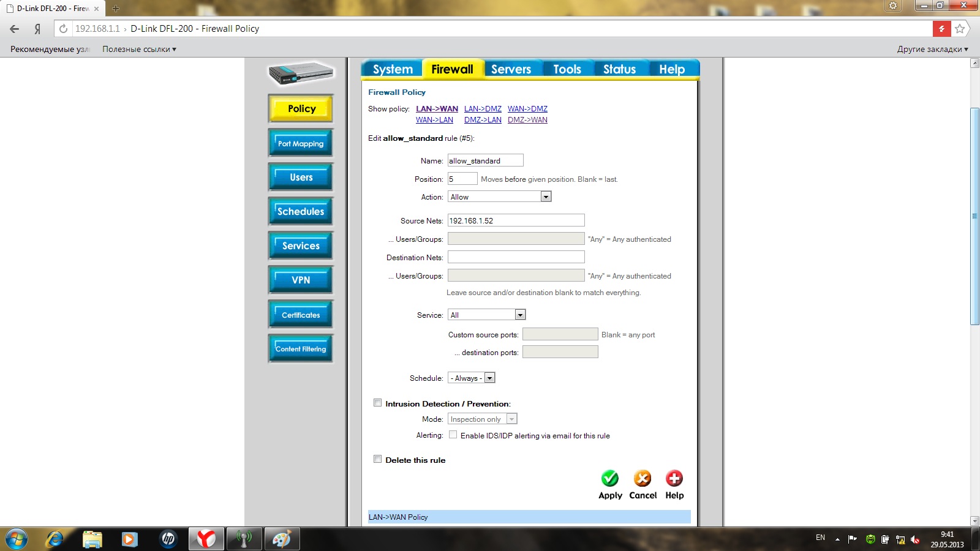This screenshot has width=980, height=551.
Task: Open the Service dropdown set to All
Action: [x=487, y=315]
